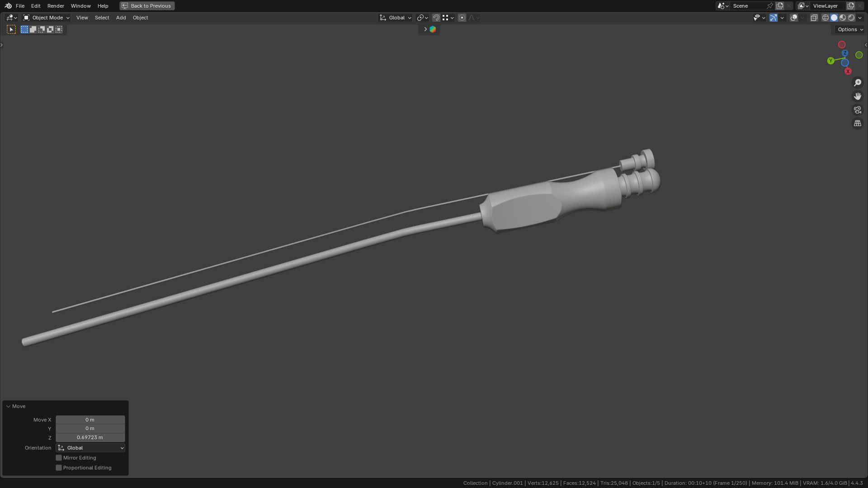Switch to Wireframe shading
This screenshot has height=488, width=868.
(x=826, y=18)
